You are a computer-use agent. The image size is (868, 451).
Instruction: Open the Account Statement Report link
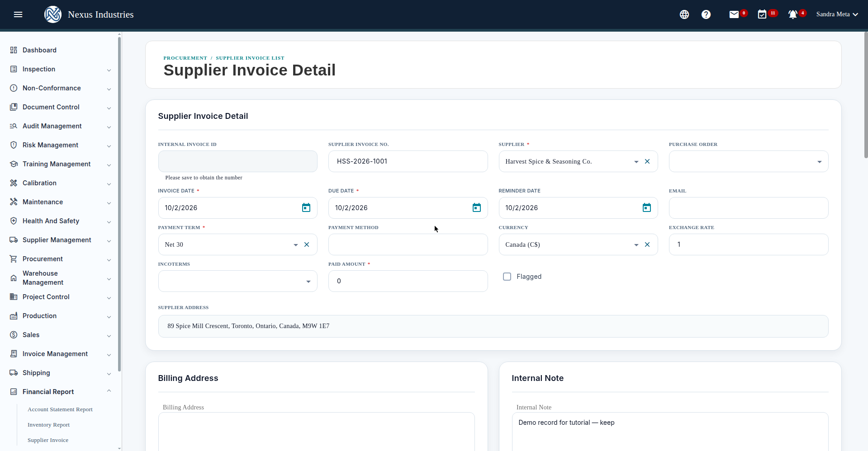[x=60, y=409]
